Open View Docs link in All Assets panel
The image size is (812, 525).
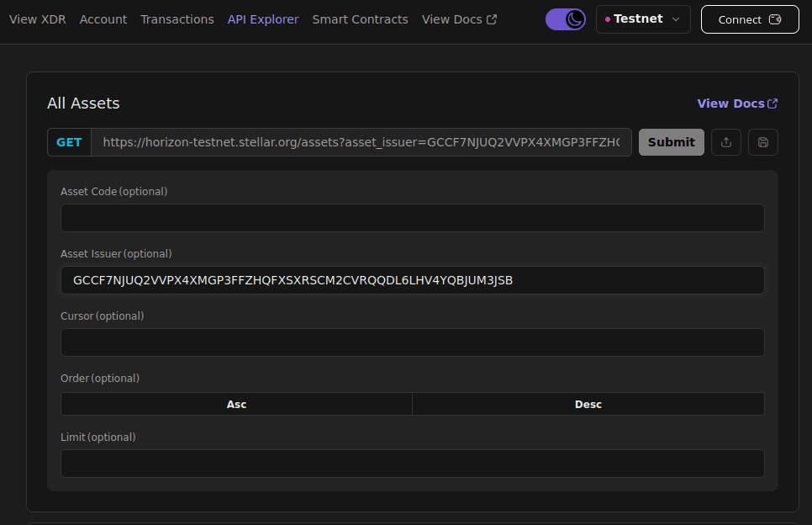[x=736, y=103]
